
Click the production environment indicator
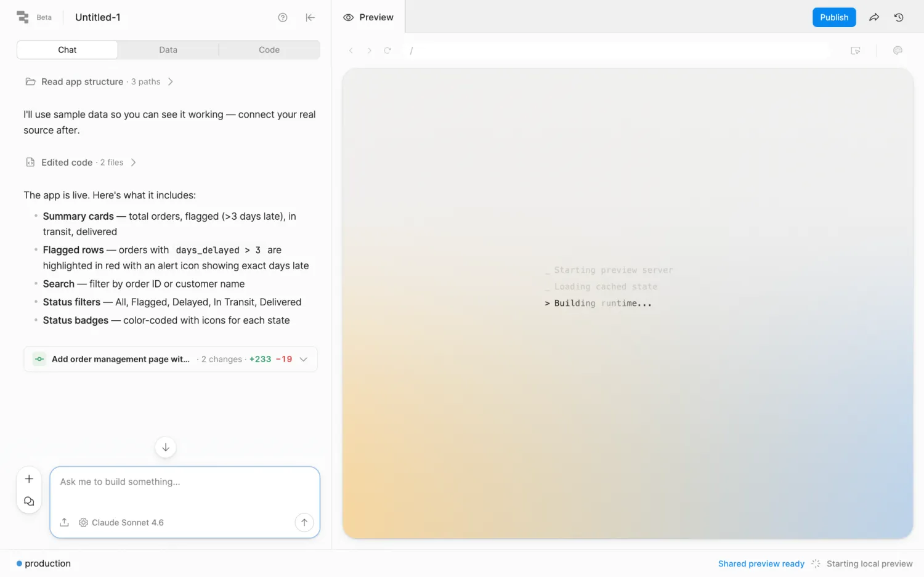click(44, 563)
